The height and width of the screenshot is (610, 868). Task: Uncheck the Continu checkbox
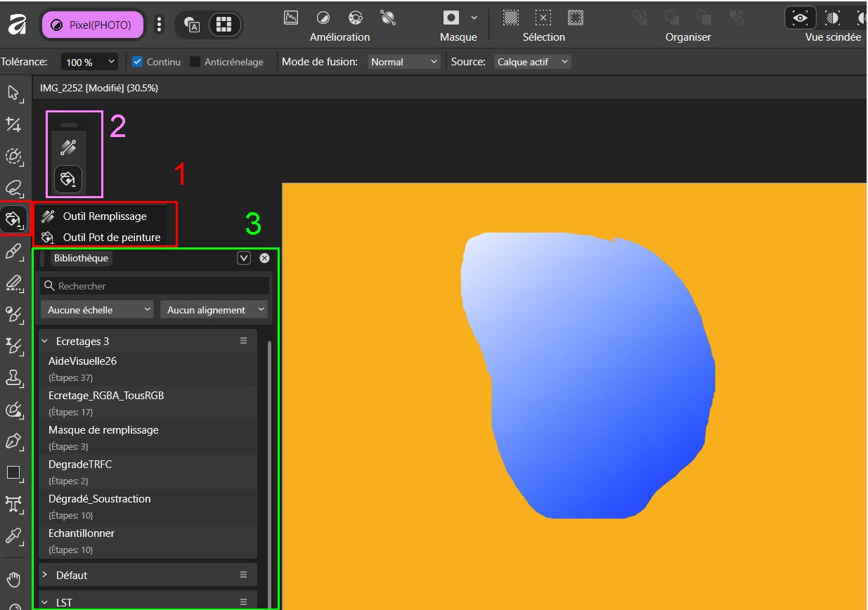(x=138, y=62)
